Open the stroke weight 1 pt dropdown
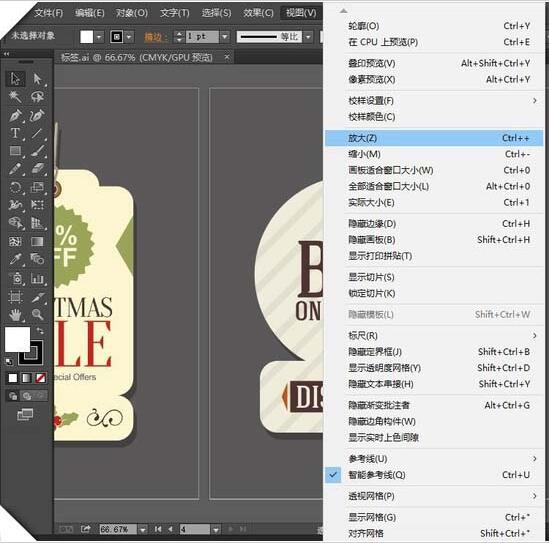 pos(225,36)
